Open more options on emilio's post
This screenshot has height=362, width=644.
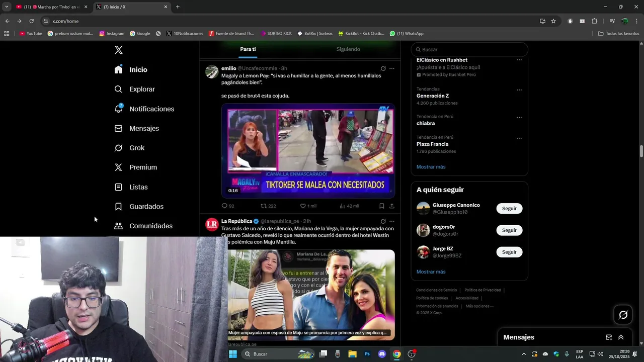(x=392, y=68)
